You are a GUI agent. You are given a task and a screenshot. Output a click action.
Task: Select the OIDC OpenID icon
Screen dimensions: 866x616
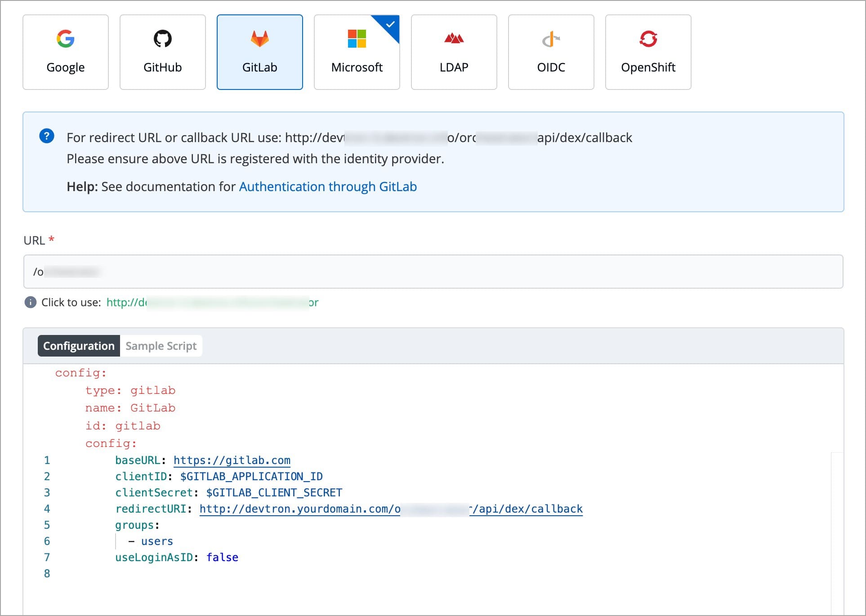pyautogui.click(x=550, y=40)
